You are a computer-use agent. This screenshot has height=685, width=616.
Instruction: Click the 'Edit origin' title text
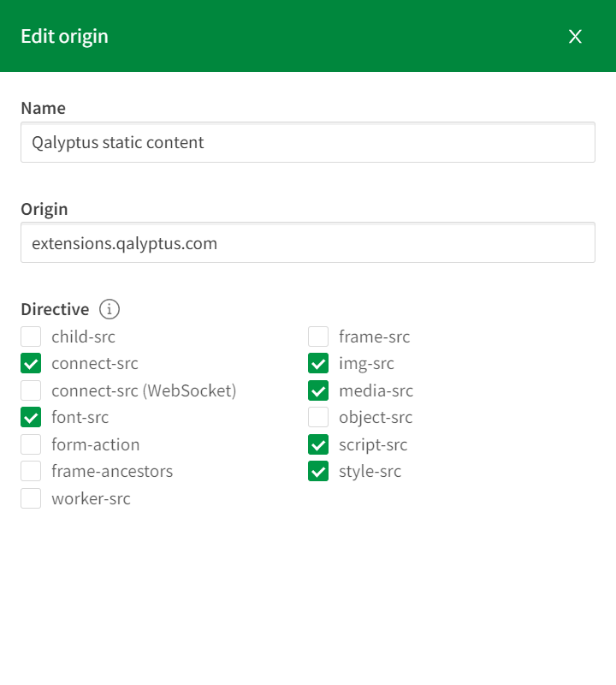65,36
